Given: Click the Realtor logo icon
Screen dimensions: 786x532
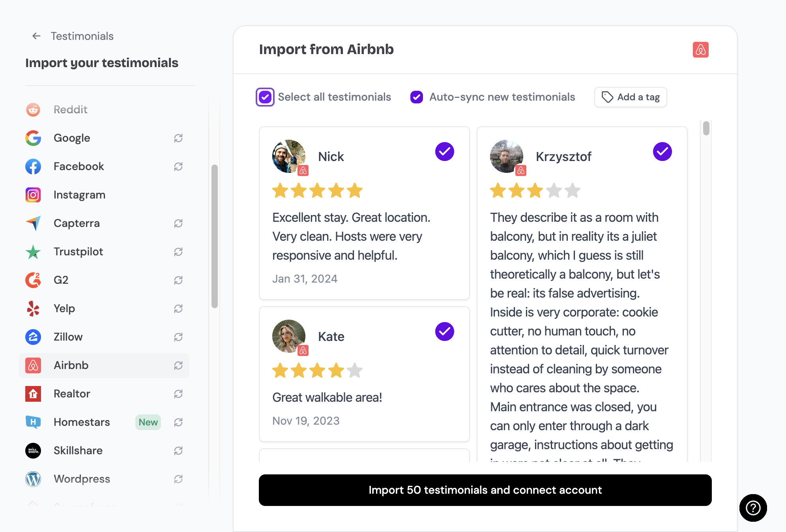Looking at the screenshot, I should click(33, 393).
